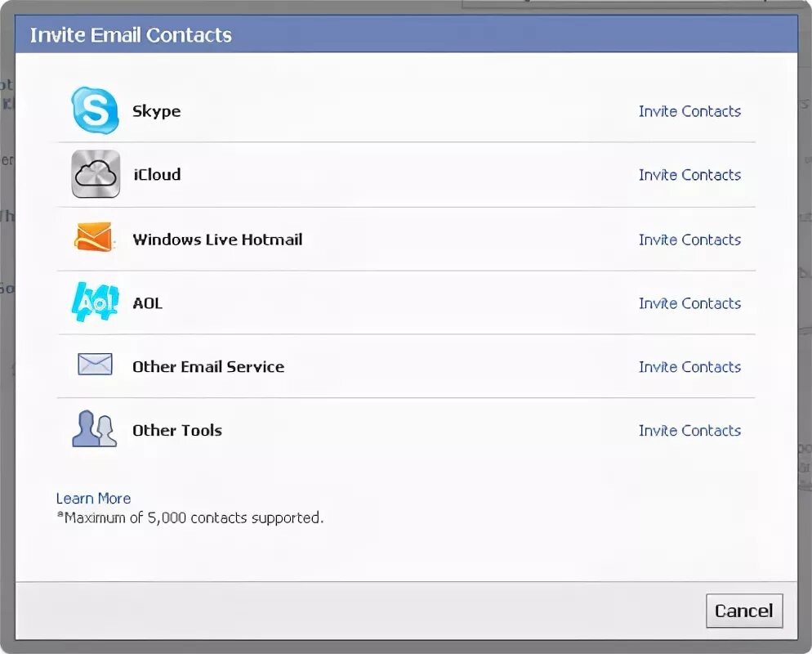This screenshot has width=812, height=654.
Task: Select the Skype service label
Action: click(x=156, y=111)
